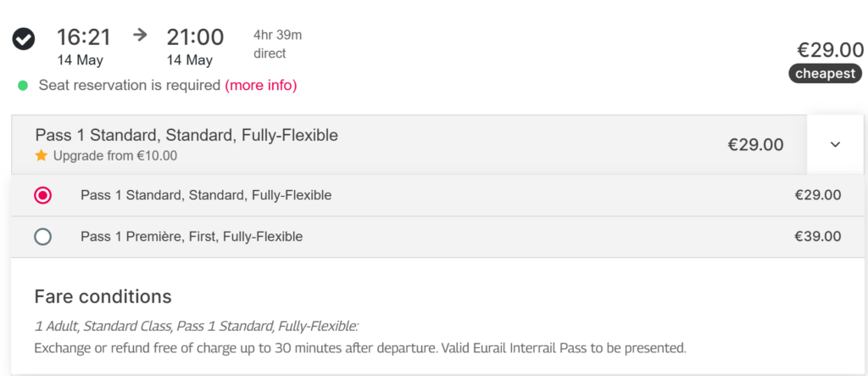Click the top-right €29.00 total price
The width and height of the screenshot is (868, 376).
click(830, 50)
